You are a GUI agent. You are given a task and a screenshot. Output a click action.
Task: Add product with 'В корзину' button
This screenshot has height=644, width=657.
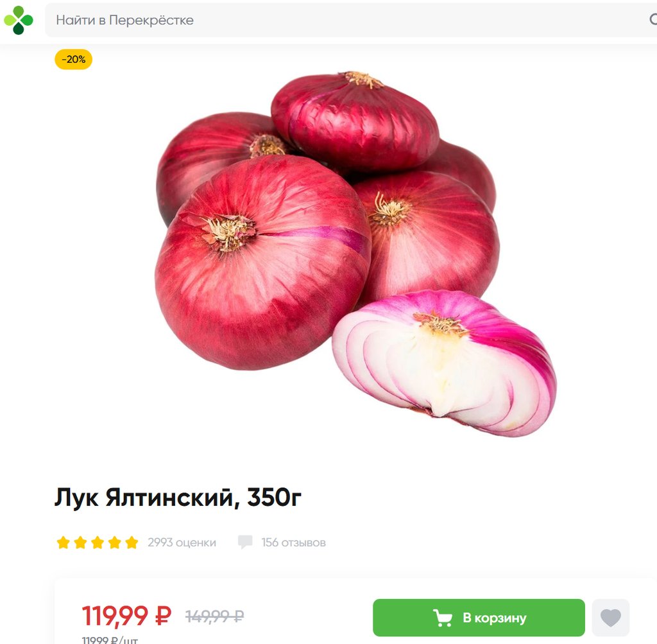pos(479,618)
